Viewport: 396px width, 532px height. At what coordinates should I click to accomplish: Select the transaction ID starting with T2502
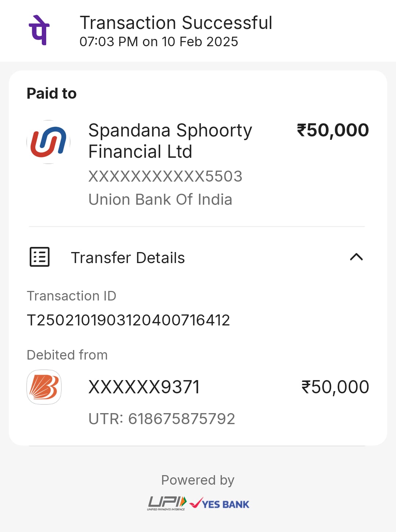(x=128, y=320)
